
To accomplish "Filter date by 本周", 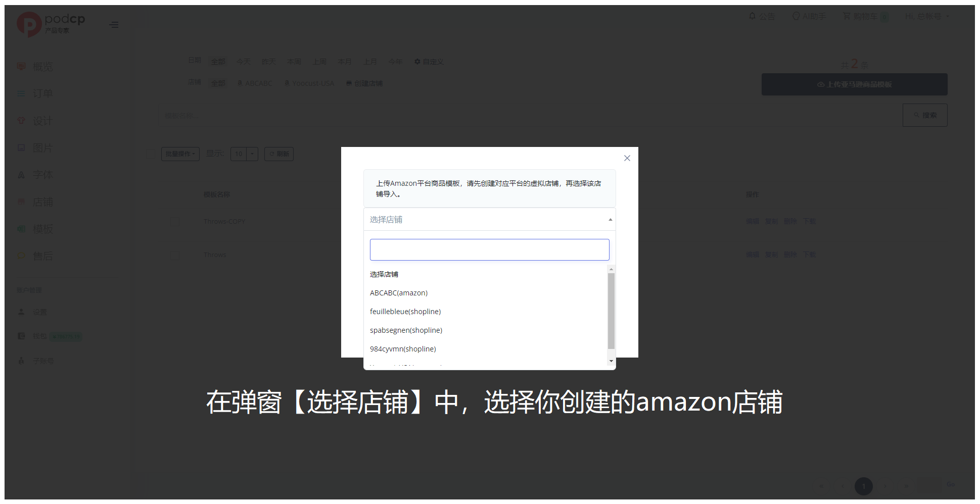I will pyautogui.click(x=294, y=62).
